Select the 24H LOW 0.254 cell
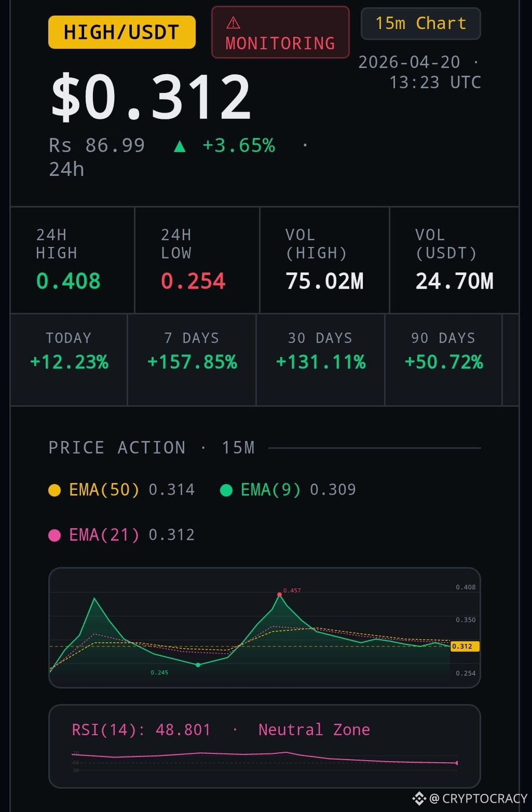 coord(197,260)
